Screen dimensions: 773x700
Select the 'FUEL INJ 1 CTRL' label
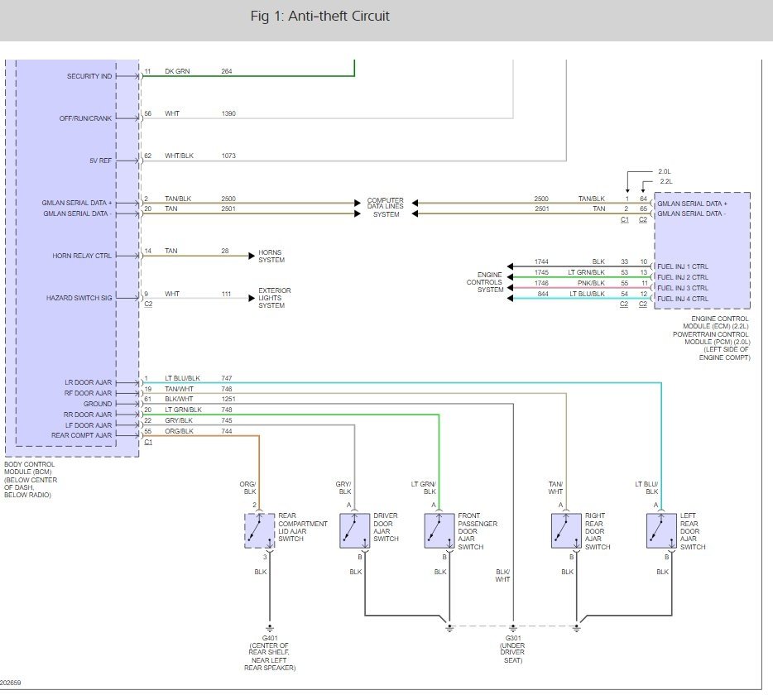click(683, 266)
